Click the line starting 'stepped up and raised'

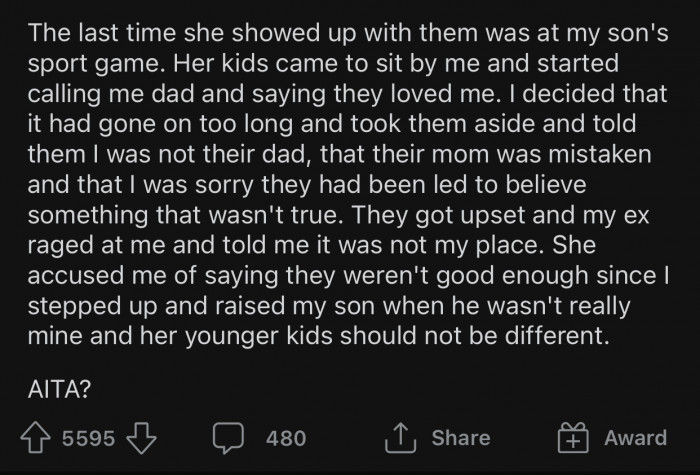point(329,306)
